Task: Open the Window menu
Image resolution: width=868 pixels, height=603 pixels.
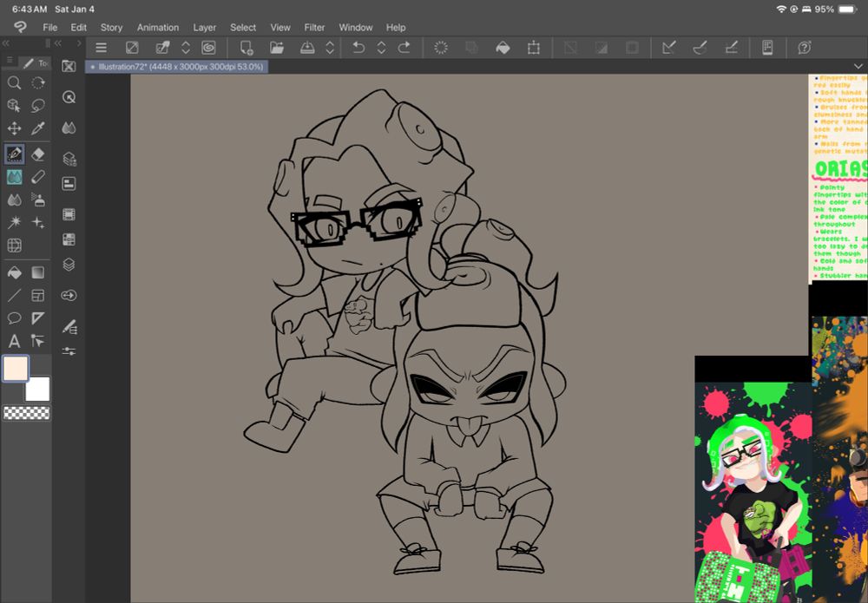Action: pos(355,27)
